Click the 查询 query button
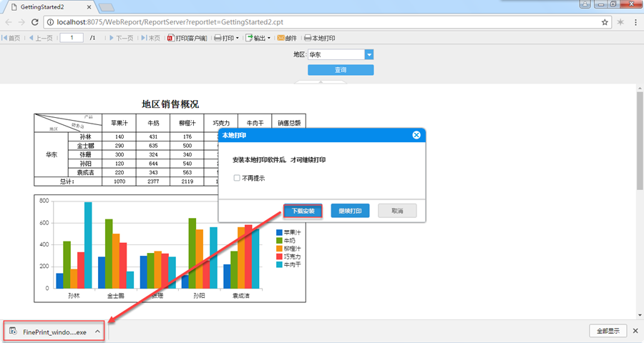 [341, 70]
